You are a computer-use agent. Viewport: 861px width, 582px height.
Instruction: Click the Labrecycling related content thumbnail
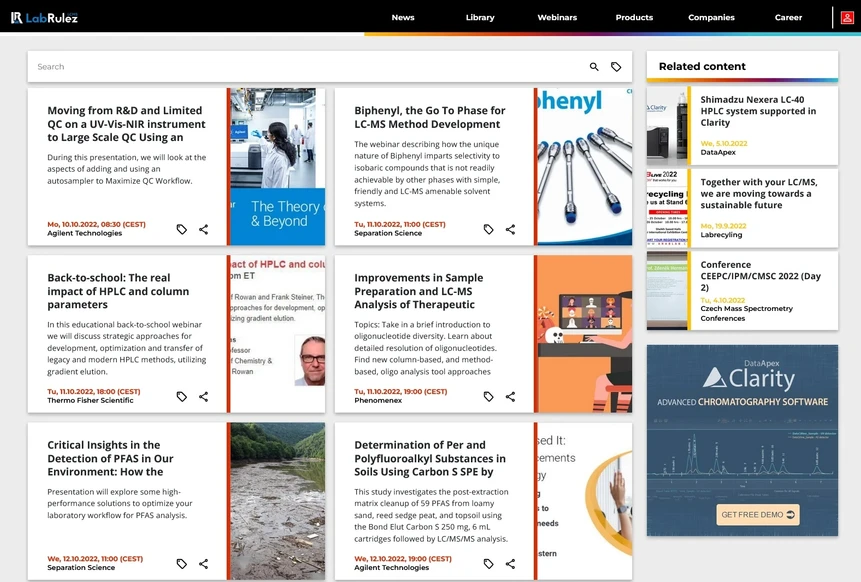[x=667, y=208]
